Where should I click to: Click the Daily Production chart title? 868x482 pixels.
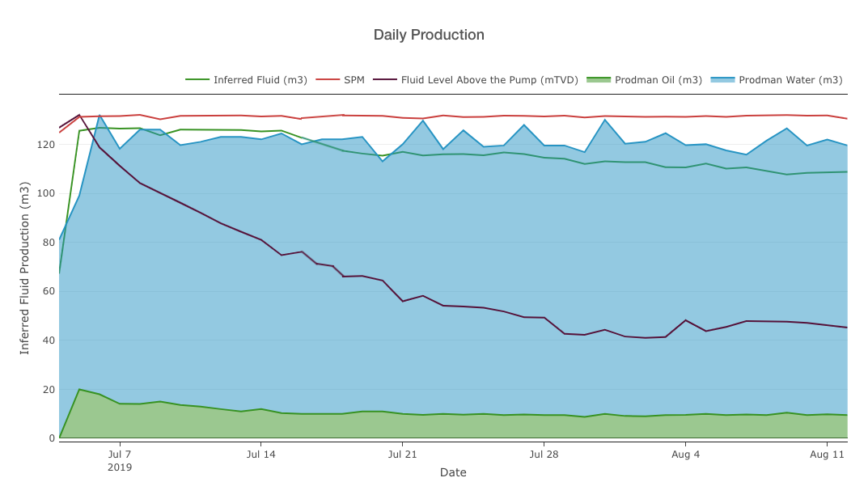[429, 35]
